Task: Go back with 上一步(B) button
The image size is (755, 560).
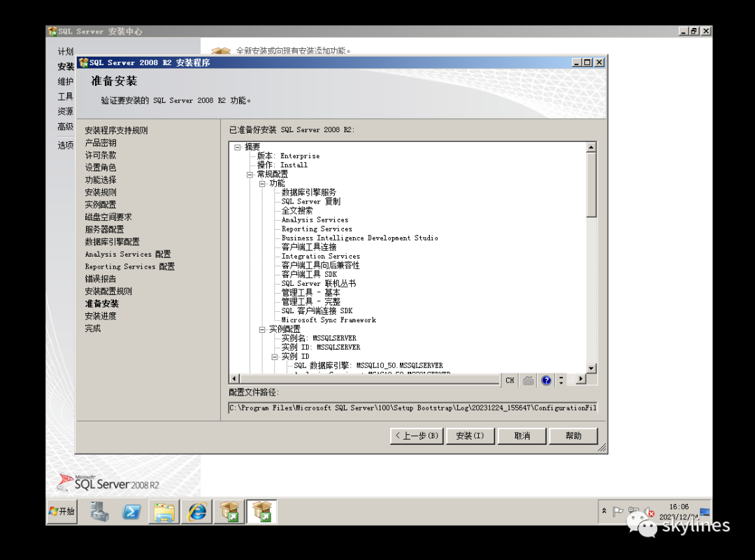Action: 417,436
